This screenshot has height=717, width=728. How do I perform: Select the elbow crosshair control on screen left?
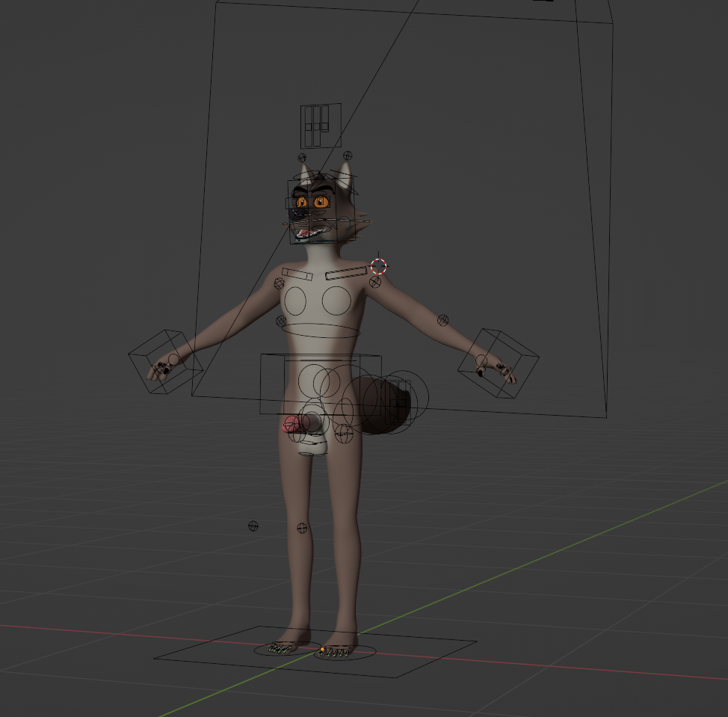pos(281,321)
